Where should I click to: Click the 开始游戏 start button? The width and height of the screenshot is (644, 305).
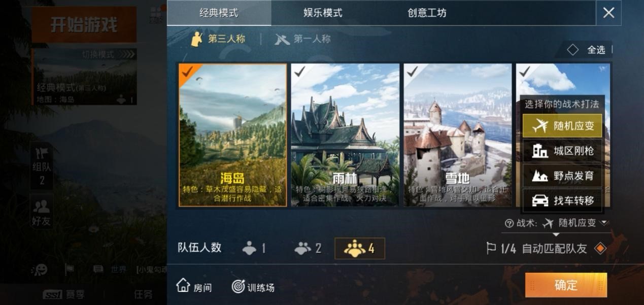point(84,24)
